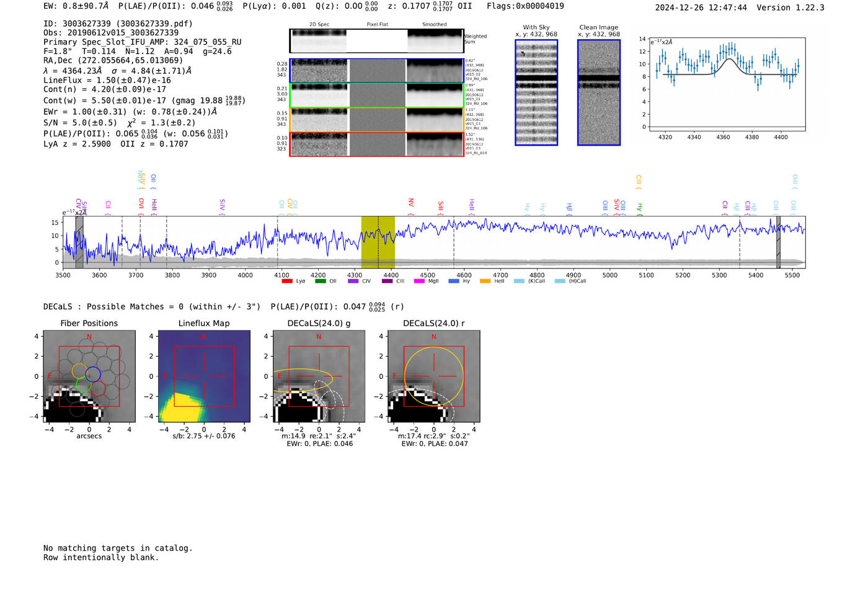Click the Cont(n) = 4.20(±0.09)e-17 text
Image resolution: width=868 pixels, height=591 pixels.
point(105,89)
